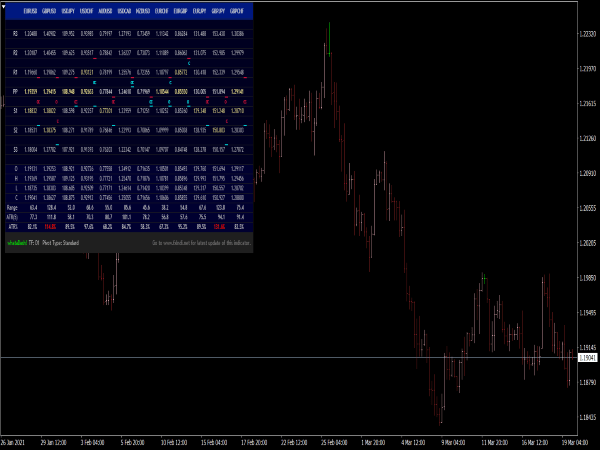600x450 pixels.
Task: Click the ATR(5) row label
Action: 12,217
